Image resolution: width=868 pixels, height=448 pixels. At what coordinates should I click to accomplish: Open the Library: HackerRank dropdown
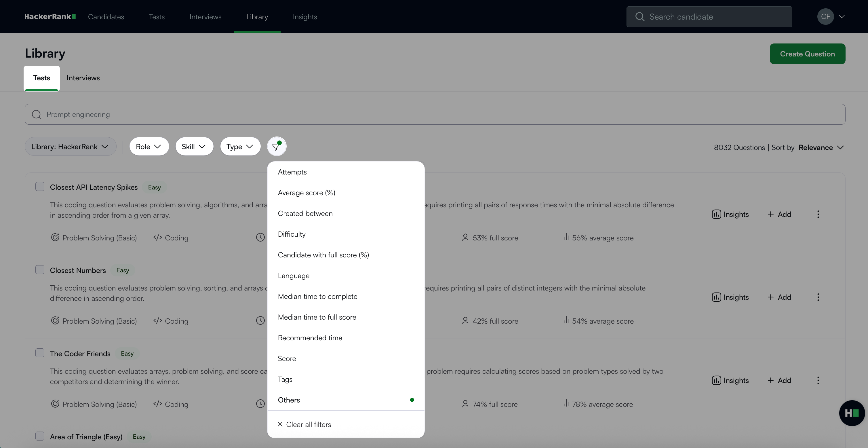point(70,147)
